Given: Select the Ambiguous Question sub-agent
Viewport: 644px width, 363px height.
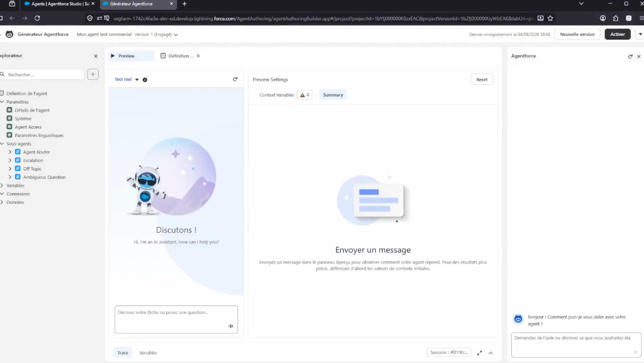Looking at the screenshot, I should point(44,177).
